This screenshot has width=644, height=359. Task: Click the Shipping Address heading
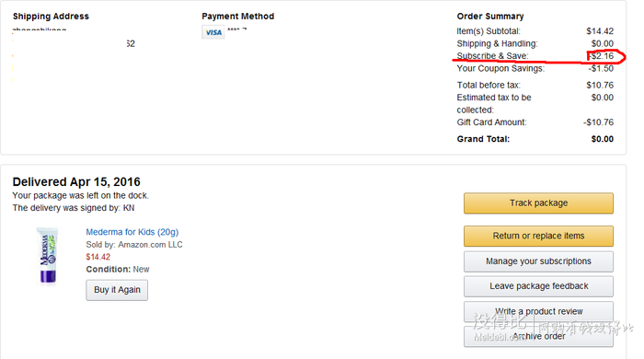51,17
